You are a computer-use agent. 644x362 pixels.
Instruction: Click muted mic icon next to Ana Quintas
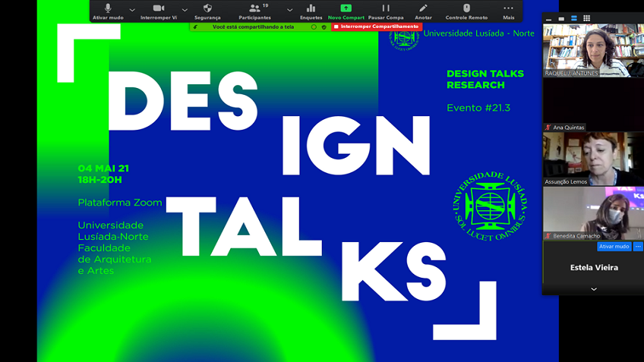[x=548, y=127]
